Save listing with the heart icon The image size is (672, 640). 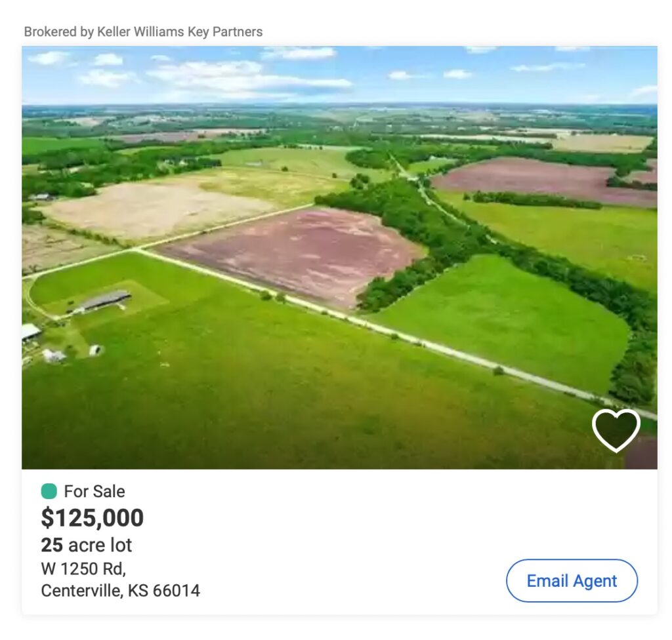coord(616,430)
